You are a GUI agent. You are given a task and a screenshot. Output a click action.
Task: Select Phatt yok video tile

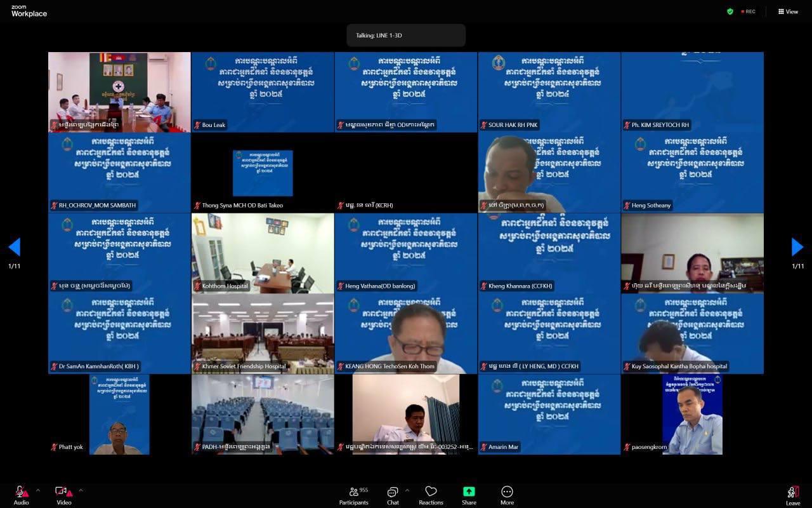point(119,415)
